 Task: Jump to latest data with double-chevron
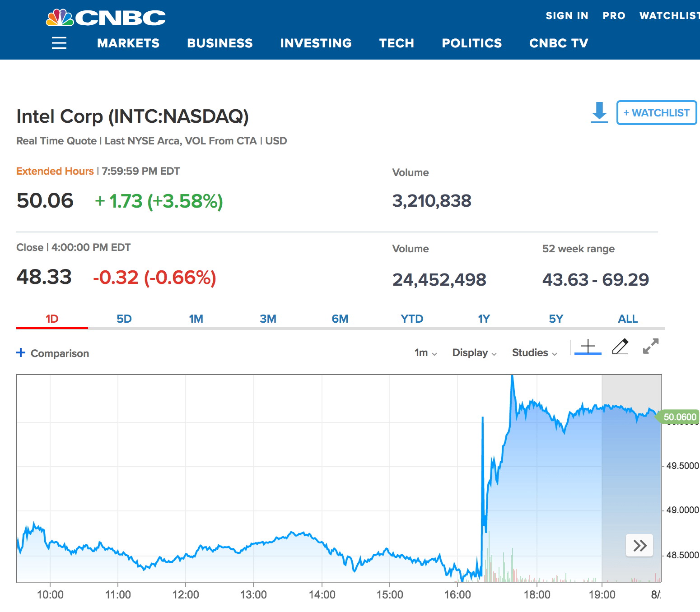639,546
